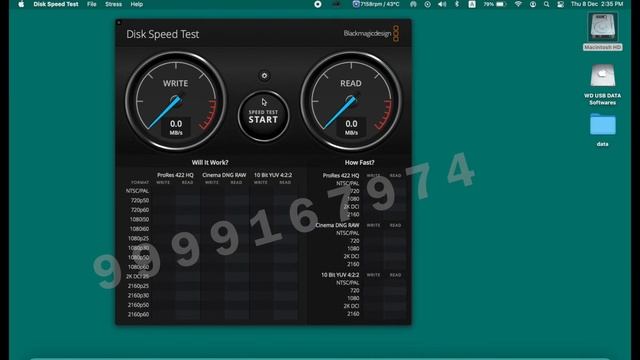Open the Help menu
Image resolution: width=640 pixels, height=360 pixels.
137,4
